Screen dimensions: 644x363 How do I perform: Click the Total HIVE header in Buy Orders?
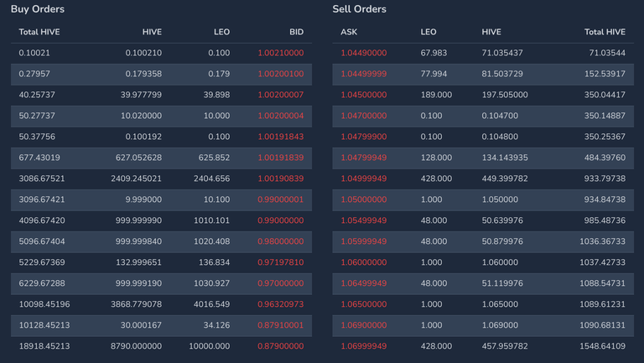pos(39,32)
